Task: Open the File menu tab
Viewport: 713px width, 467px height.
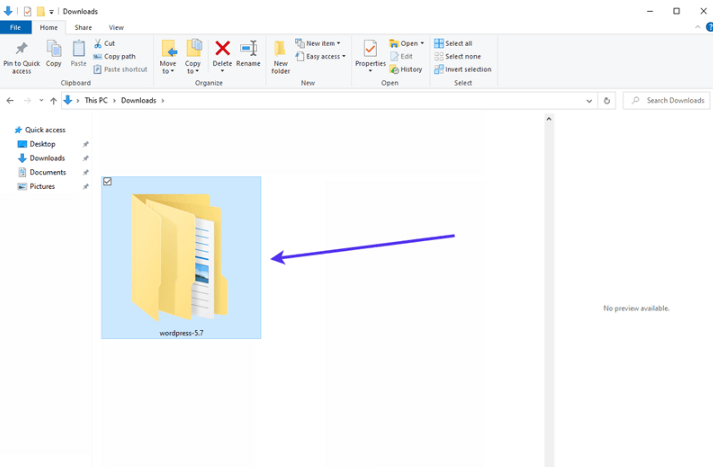Action: click(15, 27)
